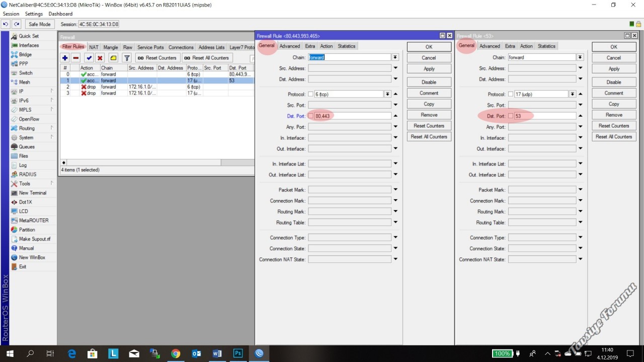Open Mesh in the sidebar

pos(25,82)
